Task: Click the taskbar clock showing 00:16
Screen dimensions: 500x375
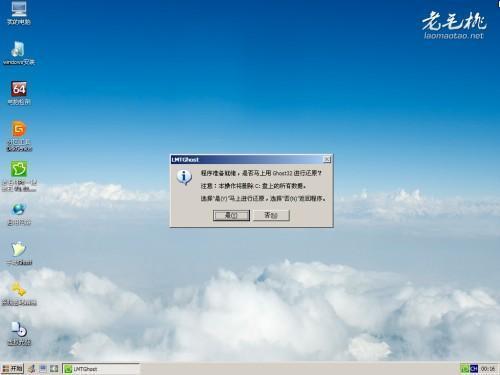Action: 488,369
